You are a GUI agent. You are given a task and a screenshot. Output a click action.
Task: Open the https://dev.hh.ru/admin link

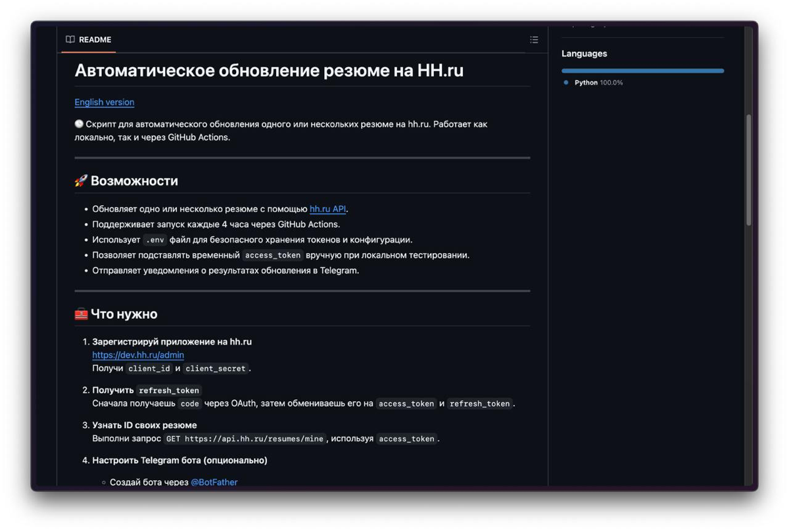tap(138, 355)
